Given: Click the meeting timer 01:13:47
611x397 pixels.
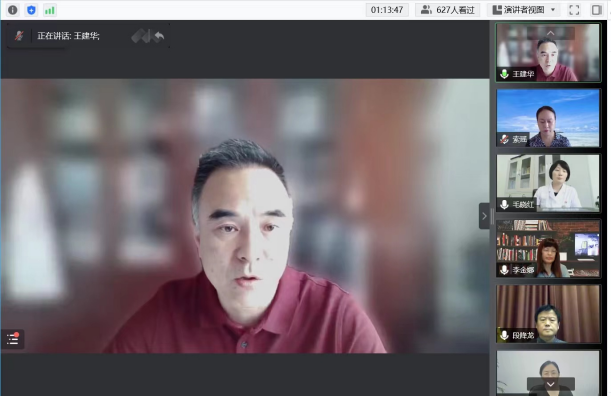Looking at the screenshot, I should (387, 10).
